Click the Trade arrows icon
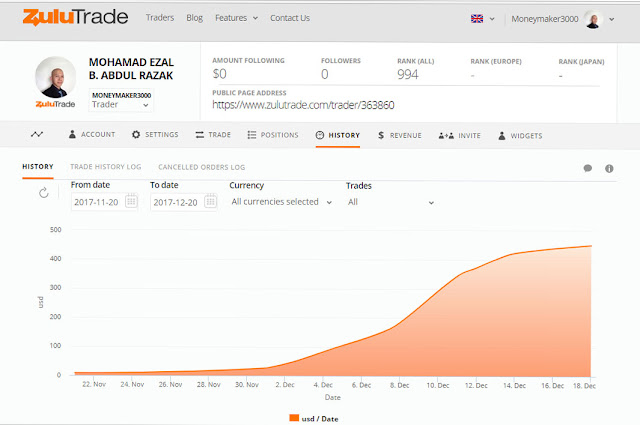Viewport: 640px width, 425px height. [x=200, y=135]
